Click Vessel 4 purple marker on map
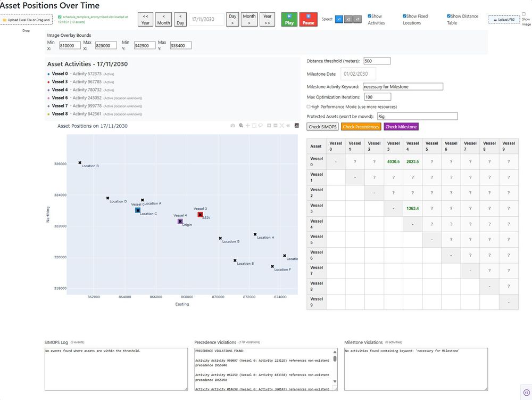This screenshot has width=532, height=400. pyautogui.click(x=180, y=222)
